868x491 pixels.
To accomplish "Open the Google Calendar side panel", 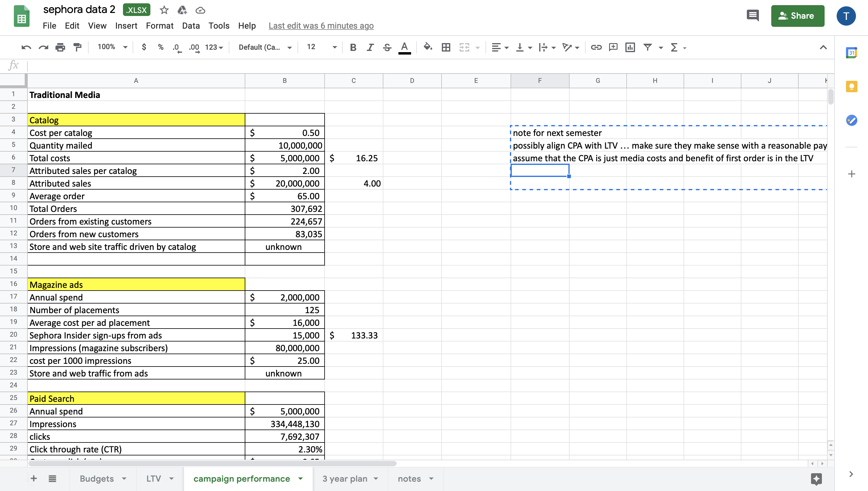I will click(852, 53).
